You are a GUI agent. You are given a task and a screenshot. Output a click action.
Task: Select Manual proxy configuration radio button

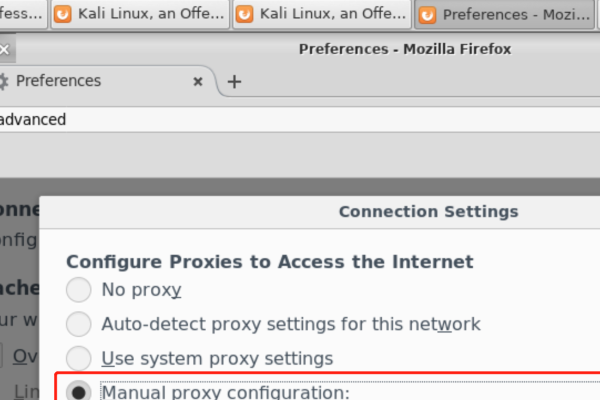(x=78, y=391)
